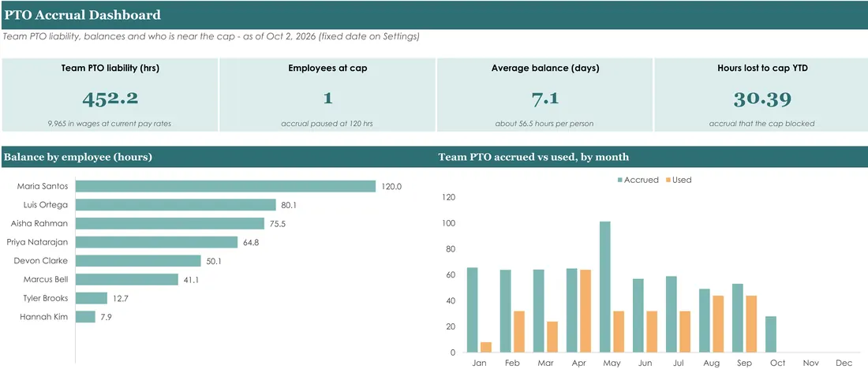868x369 pixels.
Task: Select the Maria Santos bar
Action: 226,186
